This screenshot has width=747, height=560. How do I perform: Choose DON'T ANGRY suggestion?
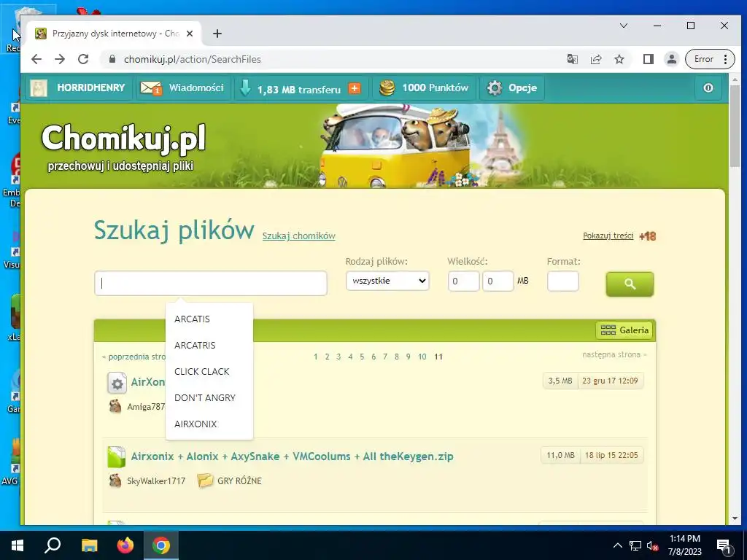tap(205, 397)
